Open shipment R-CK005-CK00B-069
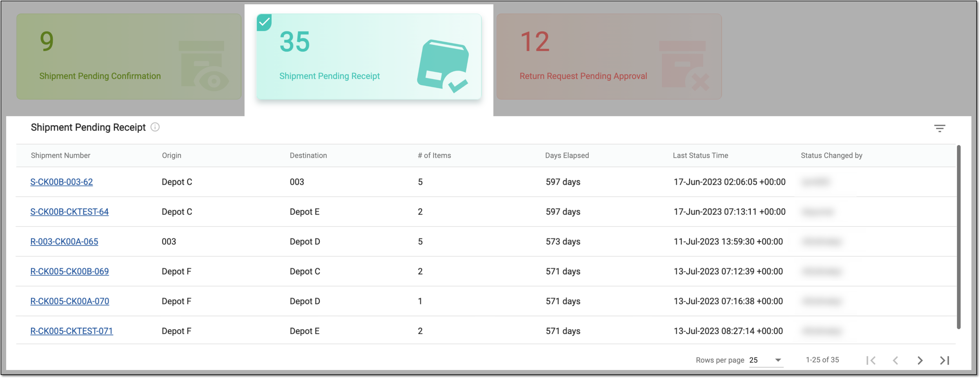 tap(69, 271)
